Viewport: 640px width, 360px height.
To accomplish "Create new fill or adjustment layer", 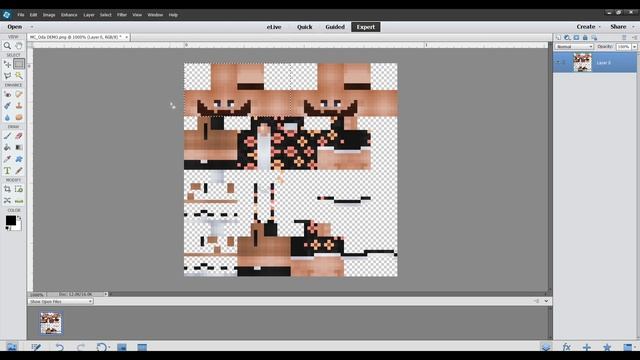I will (x=567, y=38).
